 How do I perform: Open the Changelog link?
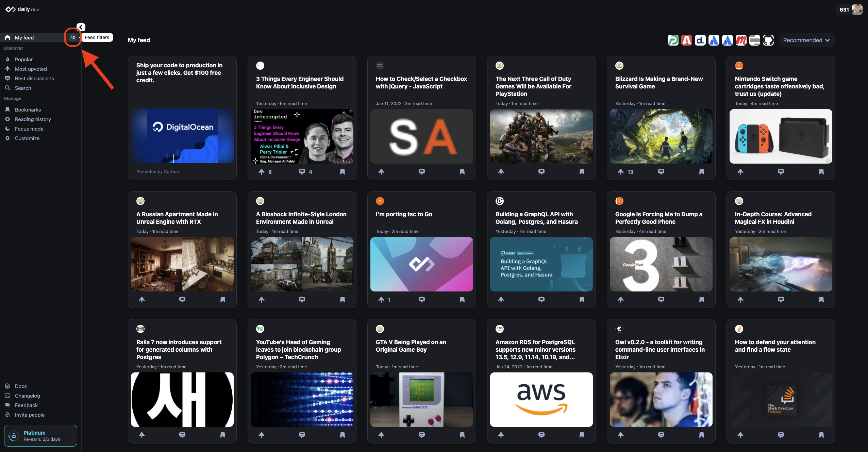pyautogui.click(x=27, y=396)
